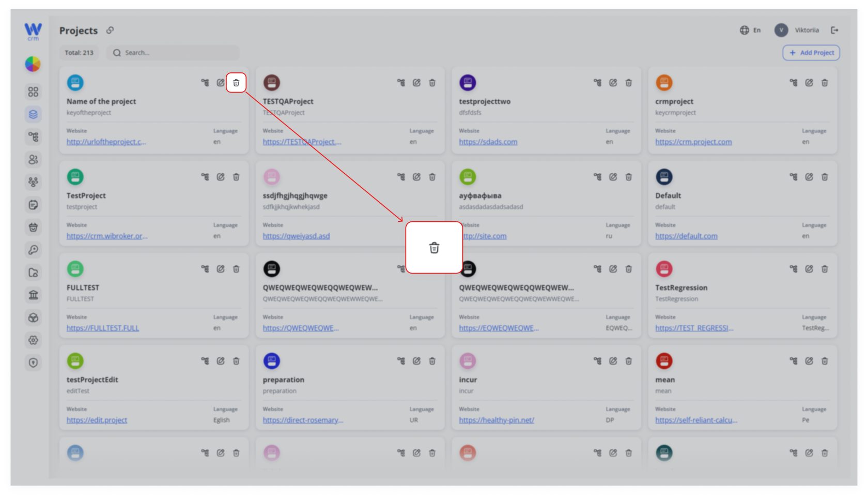The image size is (868, 498).
Task: Delete the ssdjfhgjhqgjhqwge project
Action: point(432,177)
